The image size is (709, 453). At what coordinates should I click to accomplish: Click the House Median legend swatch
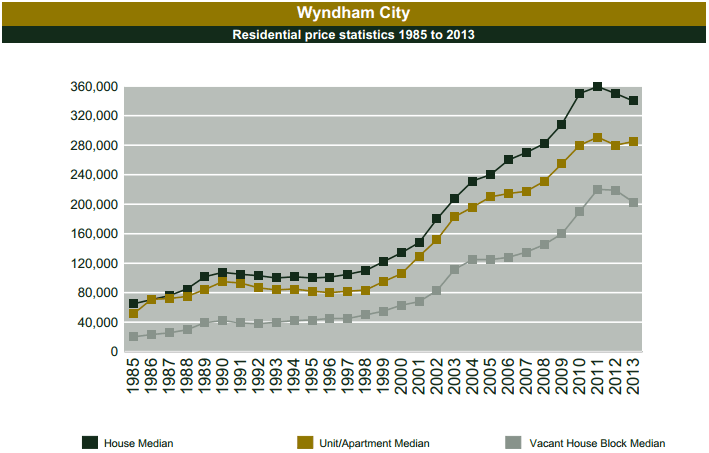pos(90,443)
